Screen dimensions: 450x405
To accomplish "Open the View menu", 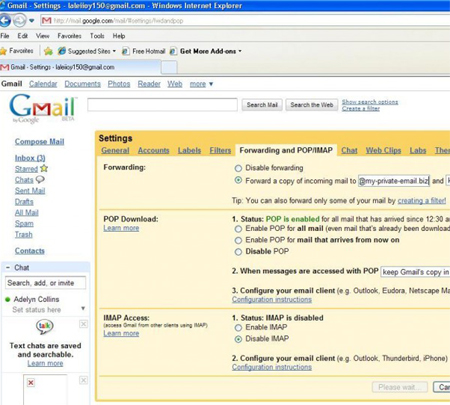I will click(x=42, y=36).
